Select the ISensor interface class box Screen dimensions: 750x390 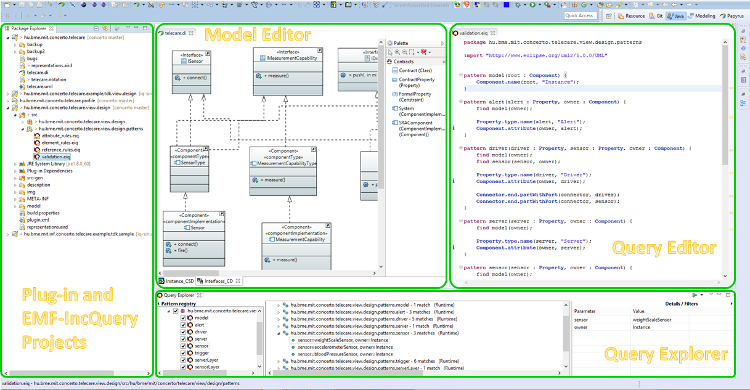click(192, 72)
